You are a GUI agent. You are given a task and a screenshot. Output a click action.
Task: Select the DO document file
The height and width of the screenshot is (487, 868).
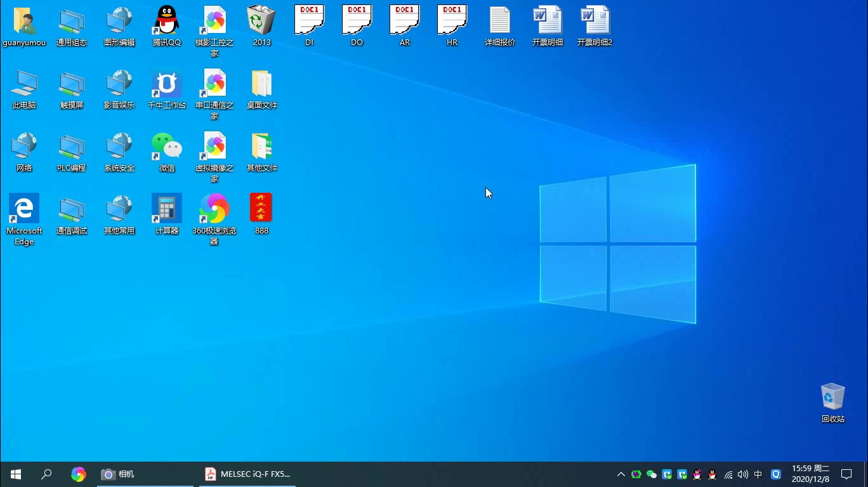(357, 27)
